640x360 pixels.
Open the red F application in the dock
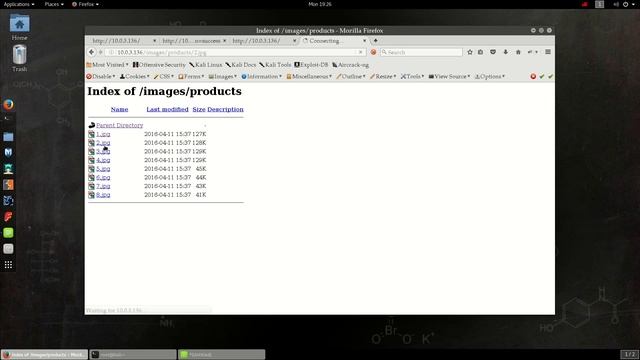coord(8,217)
